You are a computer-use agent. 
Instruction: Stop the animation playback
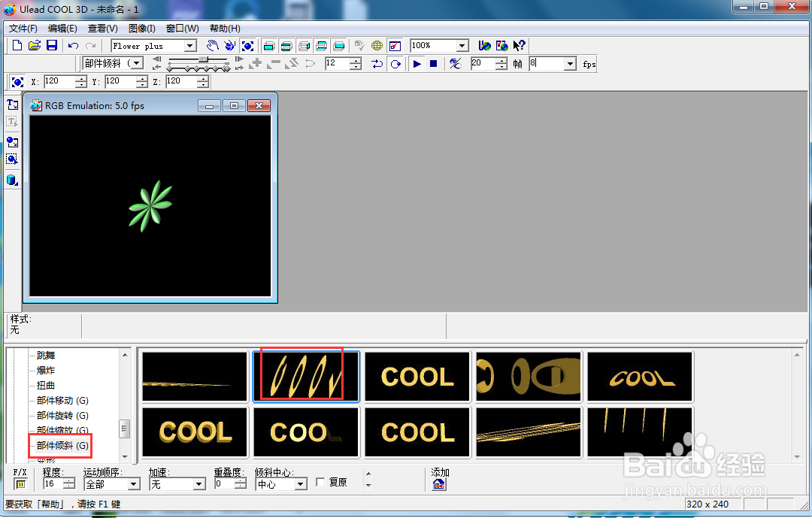coord(434,64)
